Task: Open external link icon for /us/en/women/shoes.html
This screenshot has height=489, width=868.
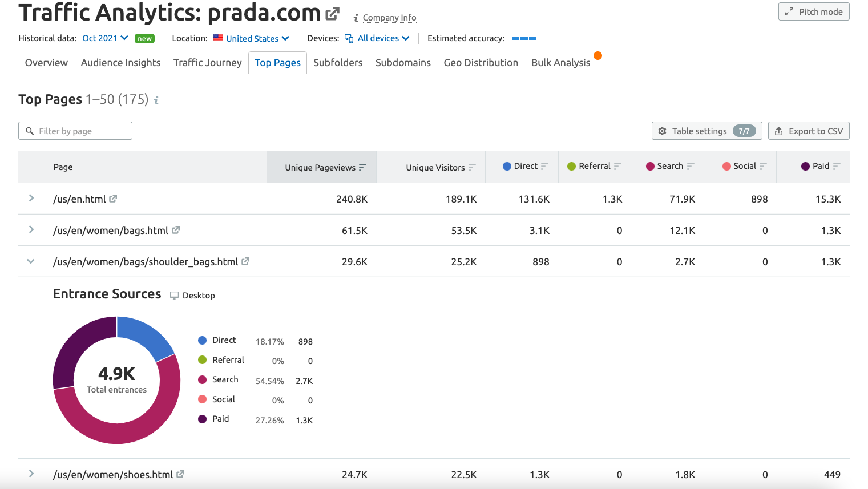Action: pos(180,474)
